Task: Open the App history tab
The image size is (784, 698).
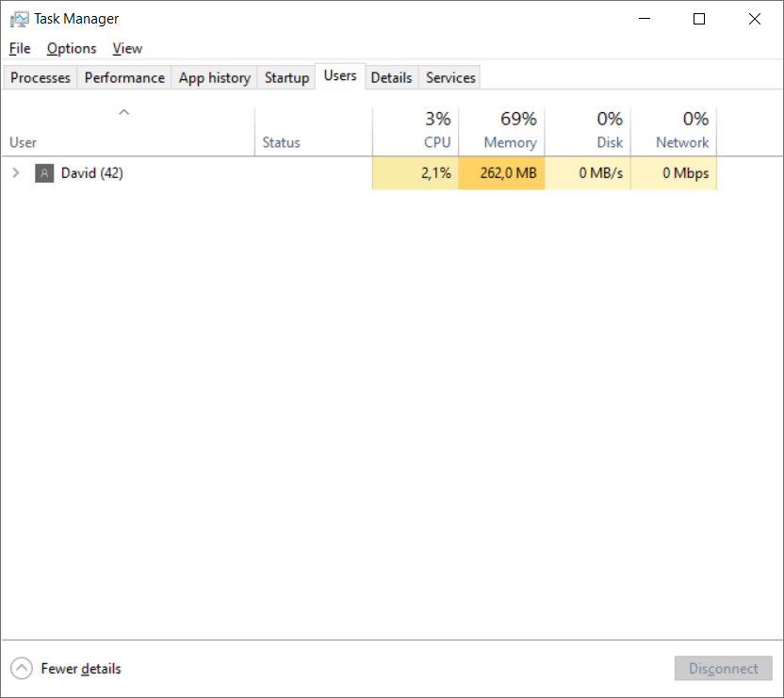Action: coord(215,77)
